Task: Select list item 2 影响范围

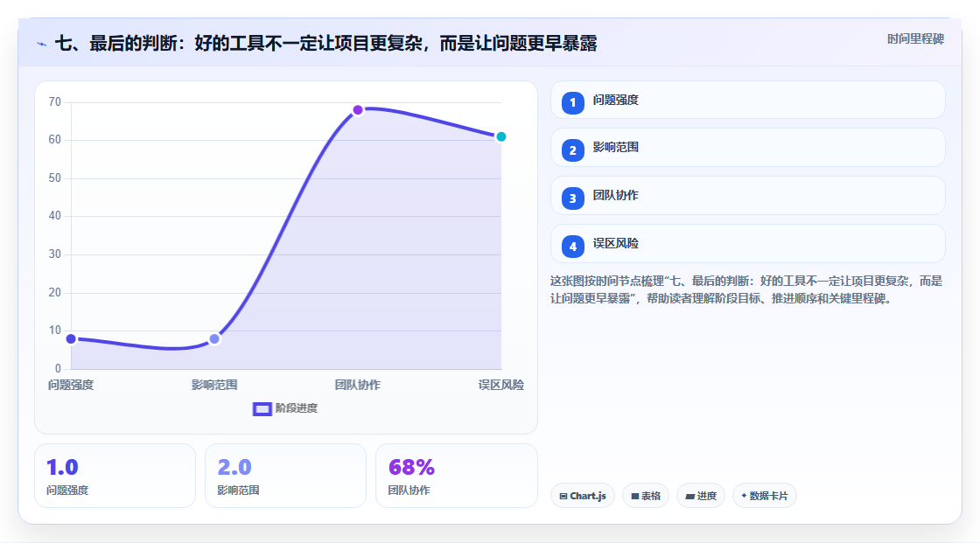Action: 747,148
